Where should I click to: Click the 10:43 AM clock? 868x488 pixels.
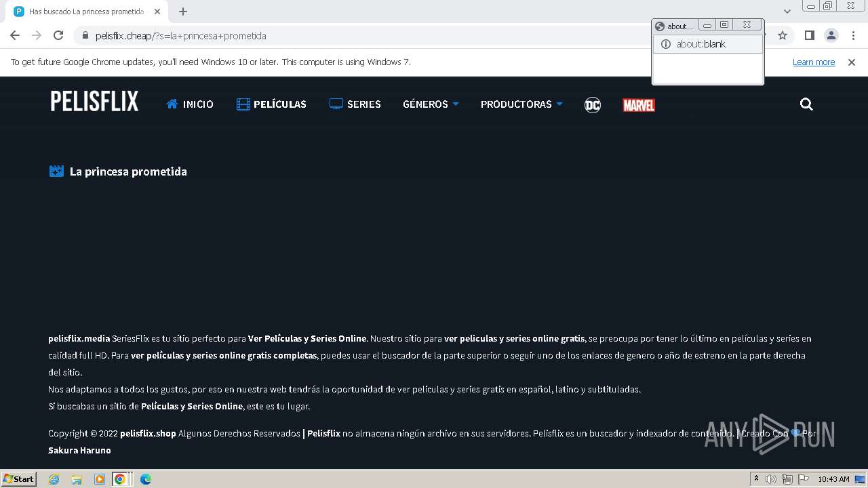tap(833, 479)
